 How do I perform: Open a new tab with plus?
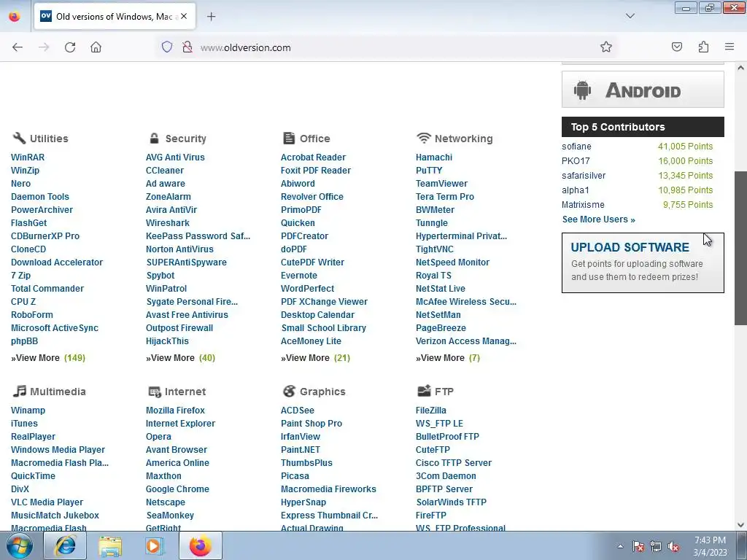(211, 17)
